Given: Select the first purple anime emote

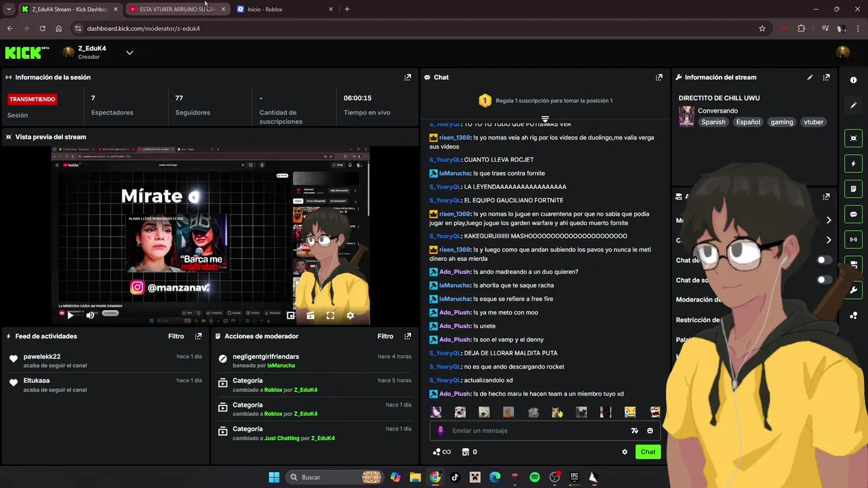Looking at the screenshot, I should (x=436, y=412).
